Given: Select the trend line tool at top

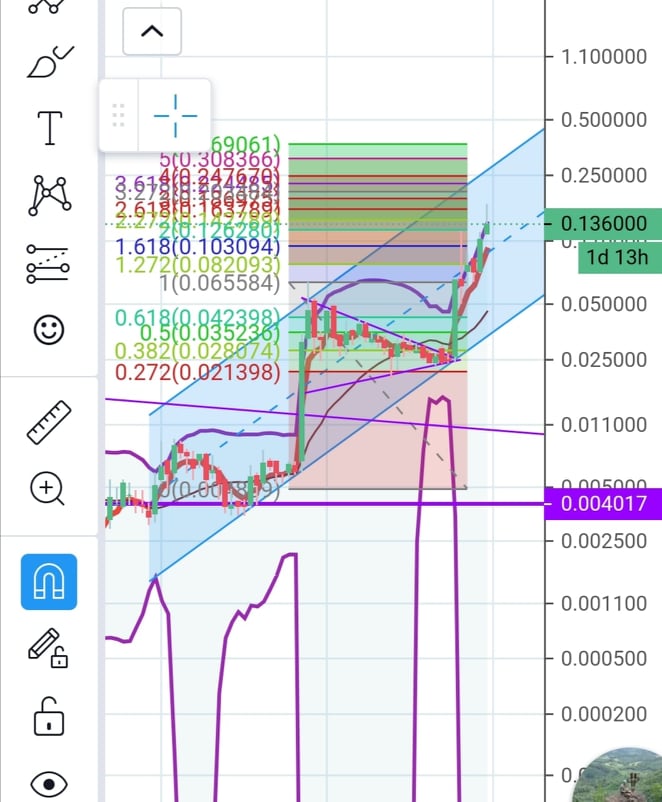Looking at the screenshot, I should 49,6.
